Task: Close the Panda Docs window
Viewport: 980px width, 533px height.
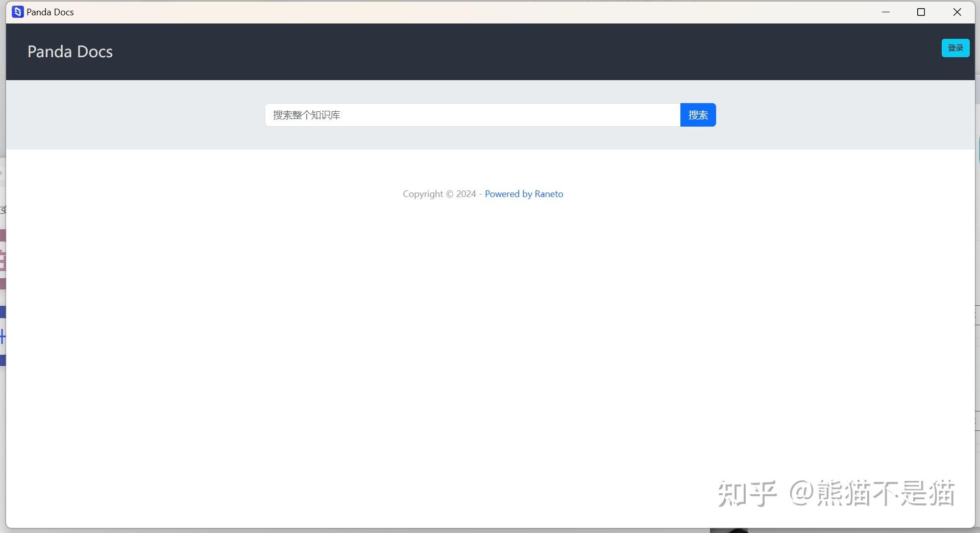Action: (x=957, y=12)
